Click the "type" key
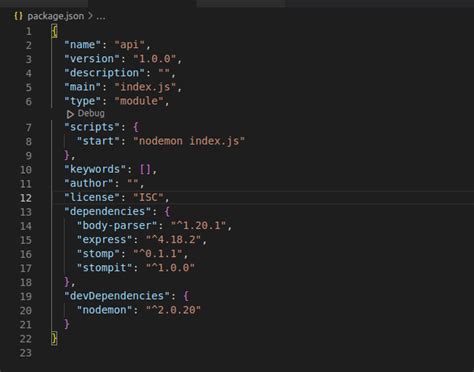 click(x=82, y=101)
